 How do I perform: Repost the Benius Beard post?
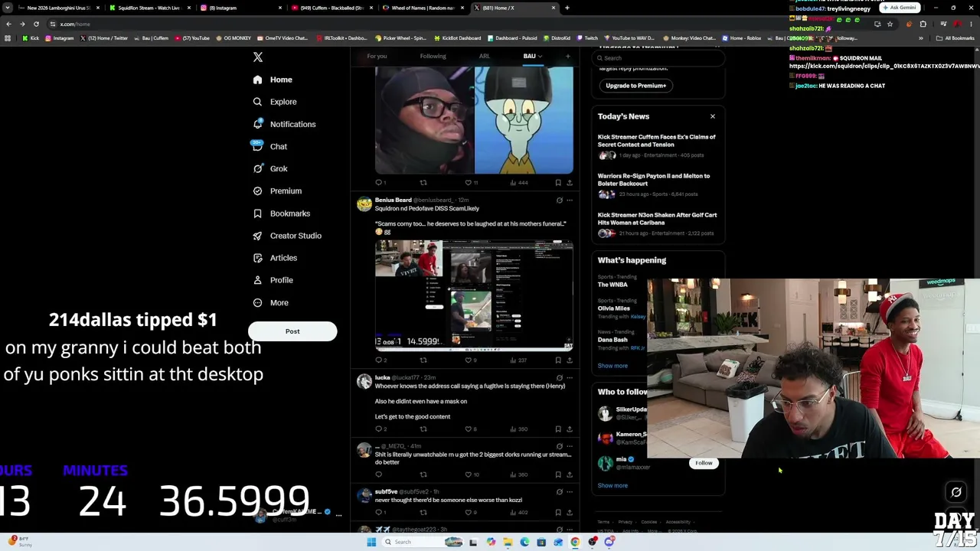(x=423, y=360)
